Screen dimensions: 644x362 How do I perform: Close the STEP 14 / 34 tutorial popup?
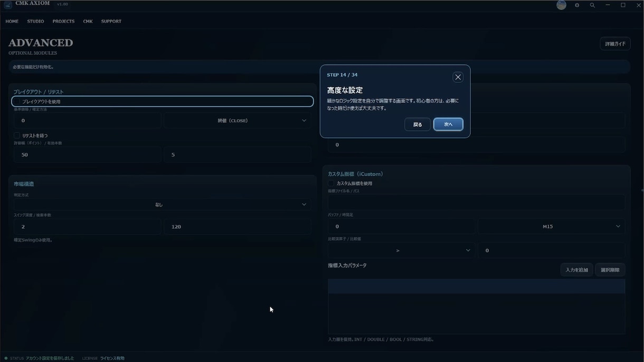coord(458,77)
